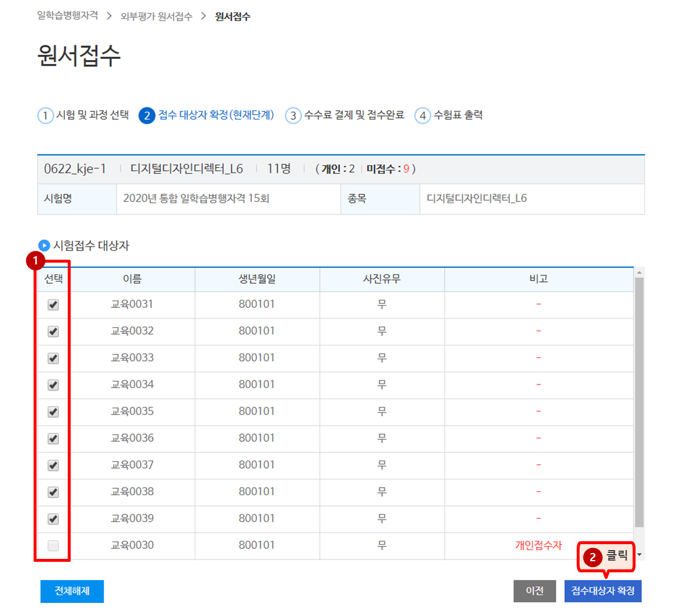The image size is (675, 616).
Task: Deselect the 교육0035 row checkbox
Action: tap(53, 412)
